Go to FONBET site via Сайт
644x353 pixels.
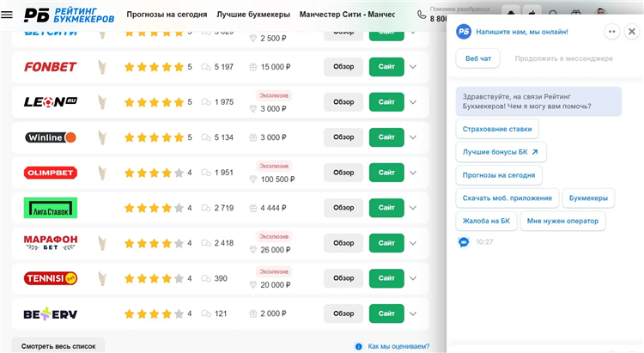[386, 67]
